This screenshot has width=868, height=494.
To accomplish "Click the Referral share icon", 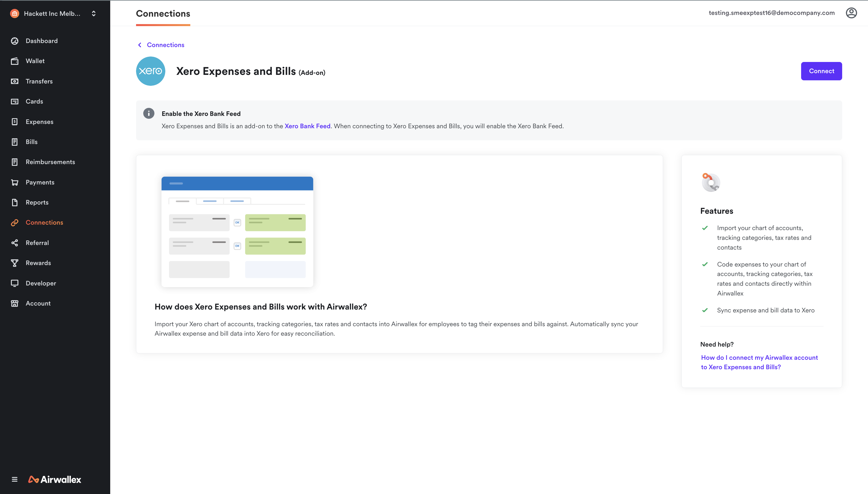I will (15, 243).
